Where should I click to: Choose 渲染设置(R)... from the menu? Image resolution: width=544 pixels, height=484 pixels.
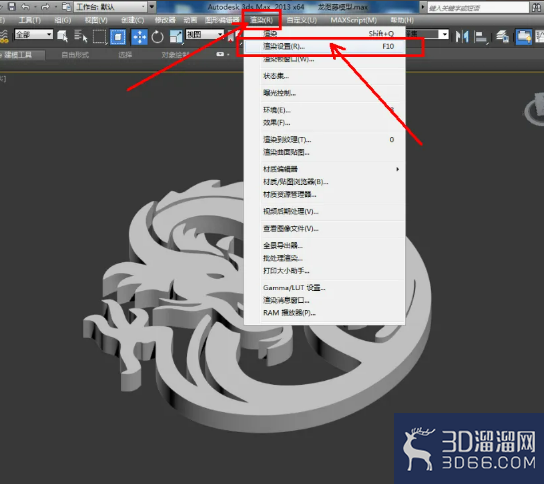tap(325, 46)
